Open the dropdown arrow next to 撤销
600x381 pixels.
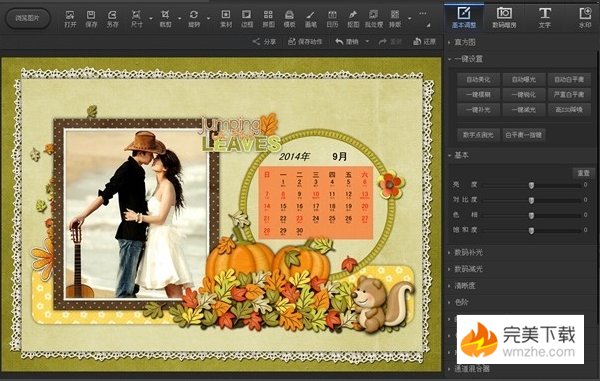point(367,41)
